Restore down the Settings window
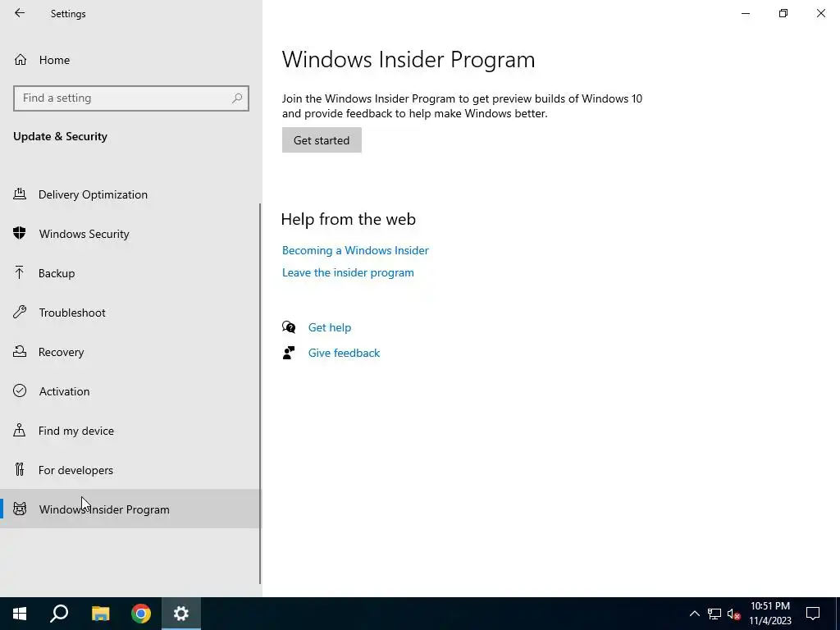Screen dimensions: 840x630 click(783, 13)
